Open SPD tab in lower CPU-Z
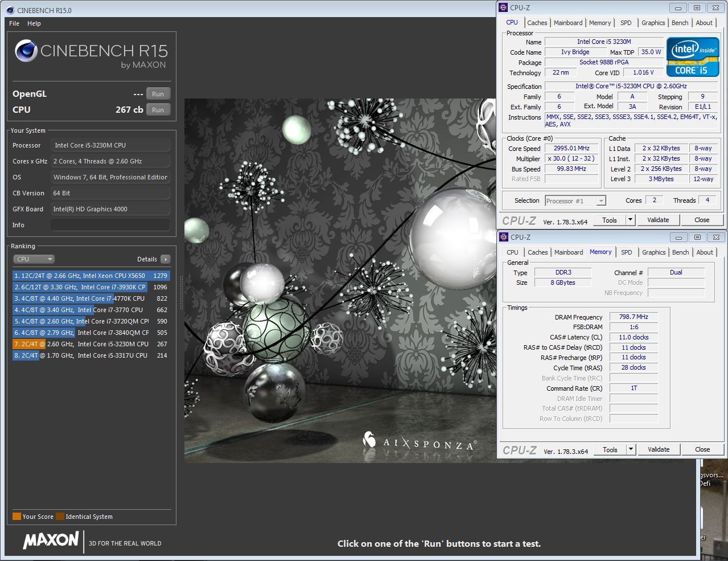 pos(627,252)
